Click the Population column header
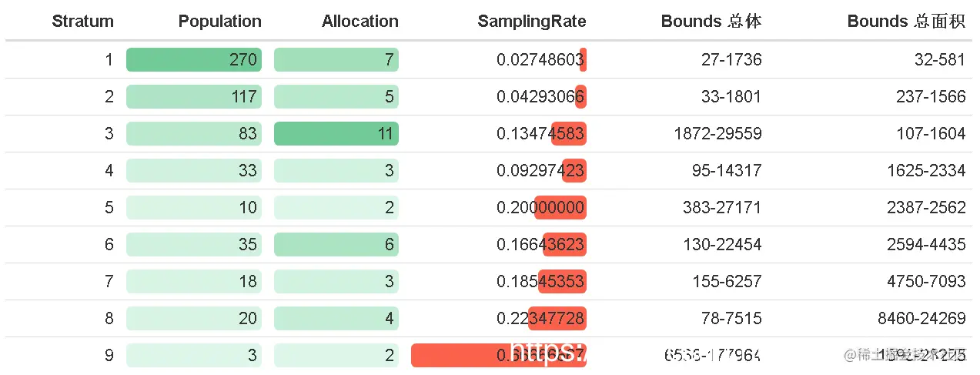This screenshot has height=375, width=980. [x=219, y=22]
